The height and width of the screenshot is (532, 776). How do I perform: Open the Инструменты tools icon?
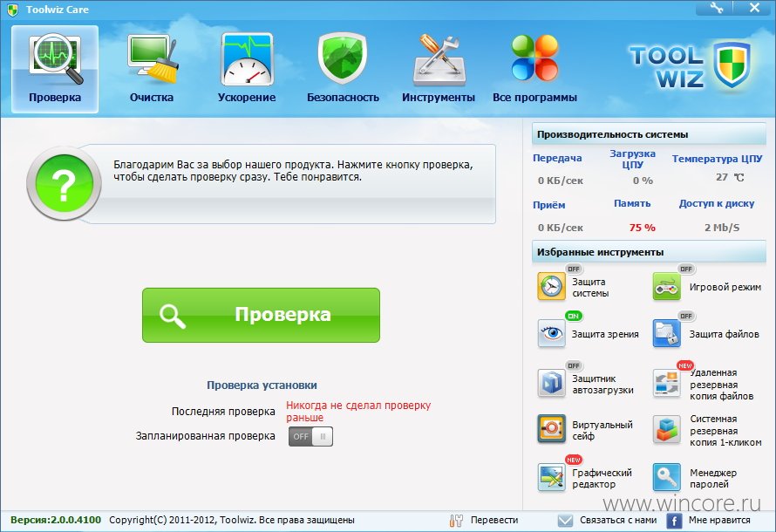439,59
